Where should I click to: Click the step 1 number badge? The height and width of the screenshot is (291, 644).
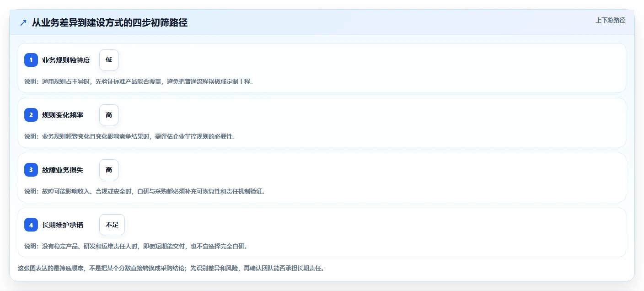pyautogui.click(x=31, y=60)
